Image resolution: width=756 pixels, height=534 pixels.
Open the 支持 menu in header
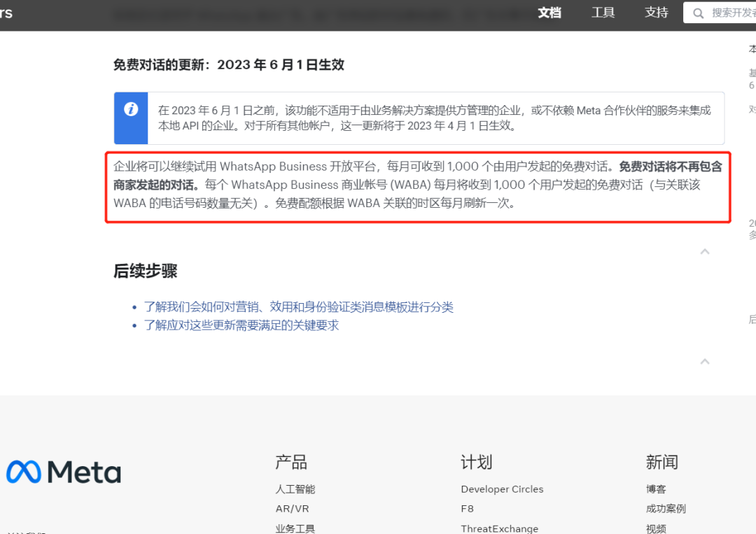pos(656,13)
